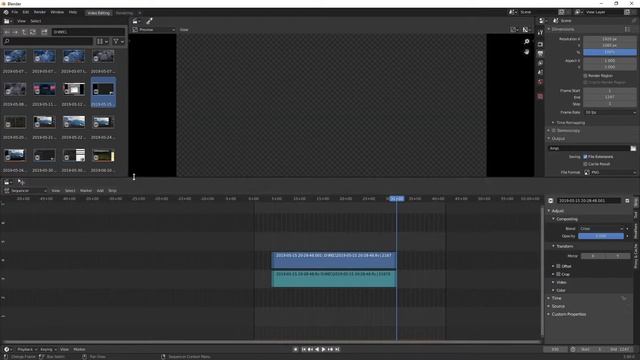This screenshot has width=640, height=360.
Task: Toggle the Render Region checkbox
Action: point(585,76)
